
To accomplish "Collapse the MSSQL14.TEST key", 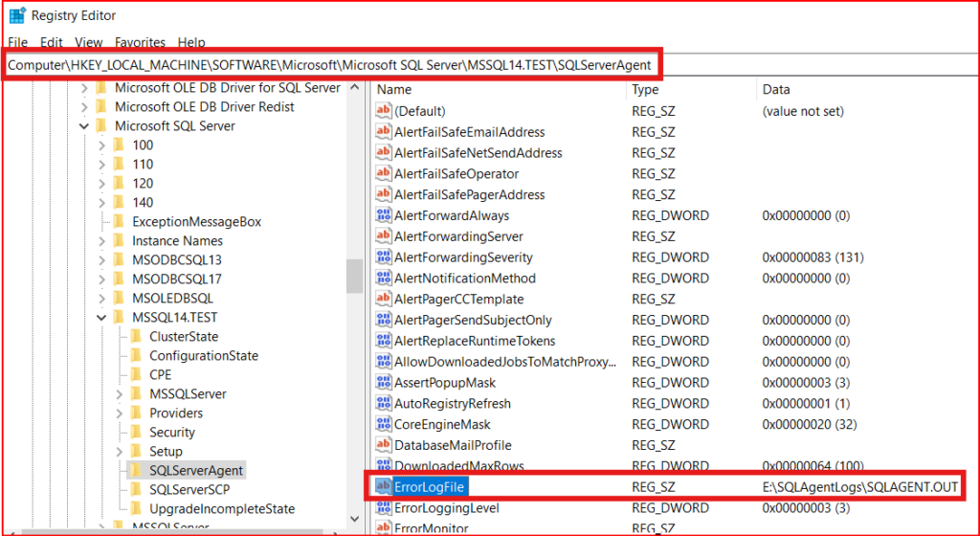I will (101, 318).
